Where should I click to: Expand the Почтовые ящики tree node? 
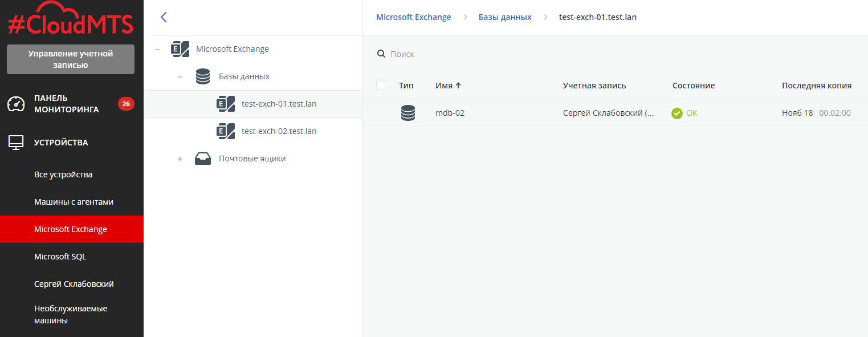point(180,159)
